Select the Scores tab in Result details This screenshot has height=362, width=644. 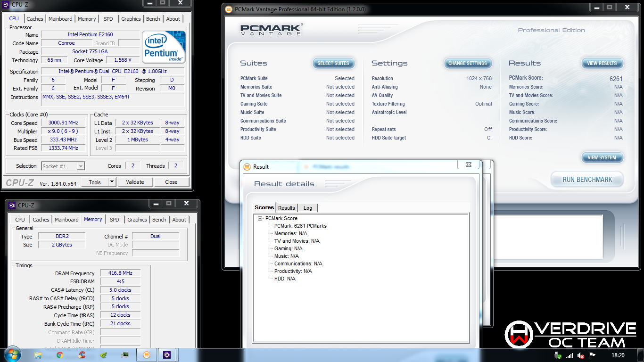[x=264, y=207]
